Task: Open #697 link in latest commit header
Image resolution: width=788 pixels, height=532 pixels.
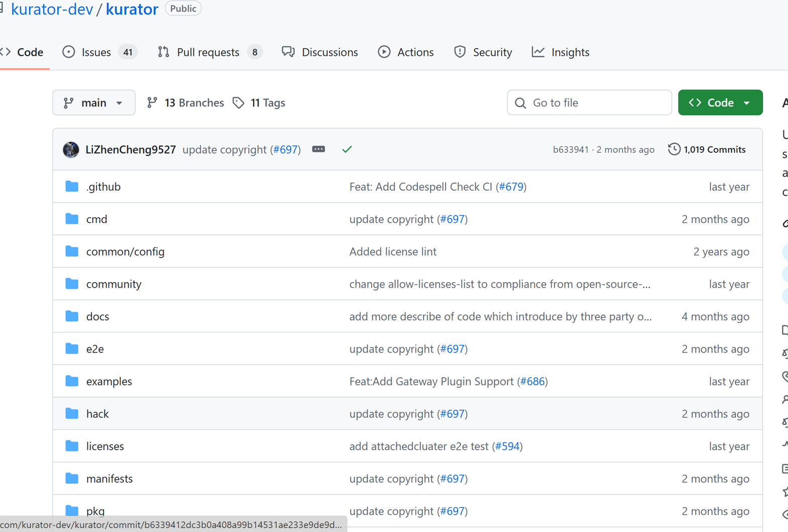Action: 286,149
